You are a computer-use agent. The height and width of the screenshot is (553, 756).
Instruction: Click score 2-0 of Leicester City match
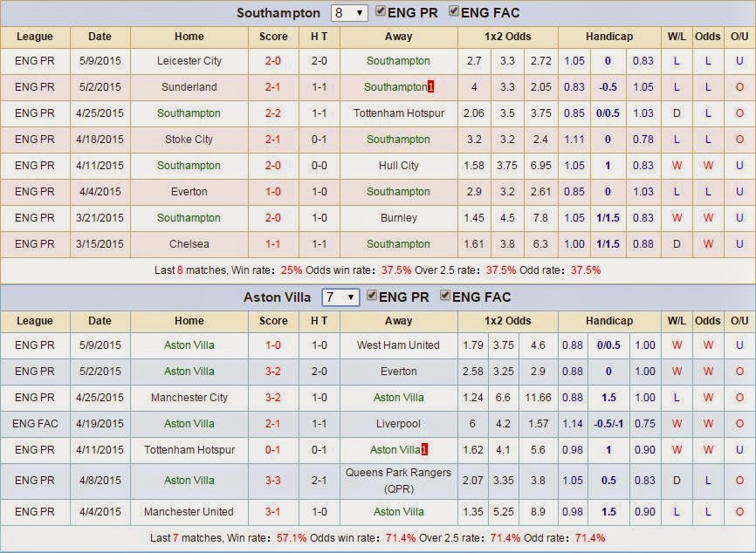coord(273,61)
